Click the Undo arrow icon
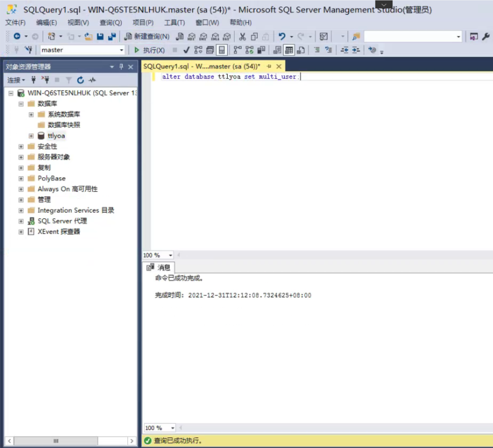Image resolution: width=493 pixels, height=448 pixels. (x=282, y=36)
